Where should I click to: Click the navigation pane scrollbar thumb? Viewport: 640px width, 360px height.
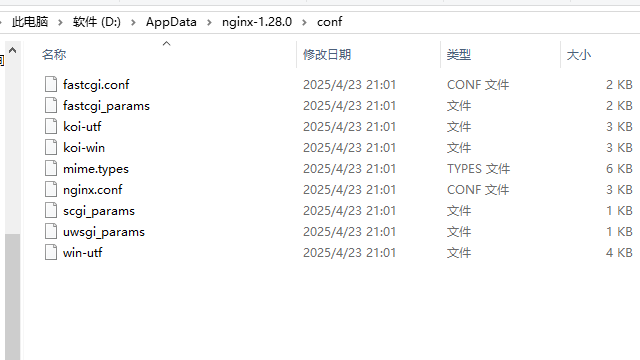13,297
